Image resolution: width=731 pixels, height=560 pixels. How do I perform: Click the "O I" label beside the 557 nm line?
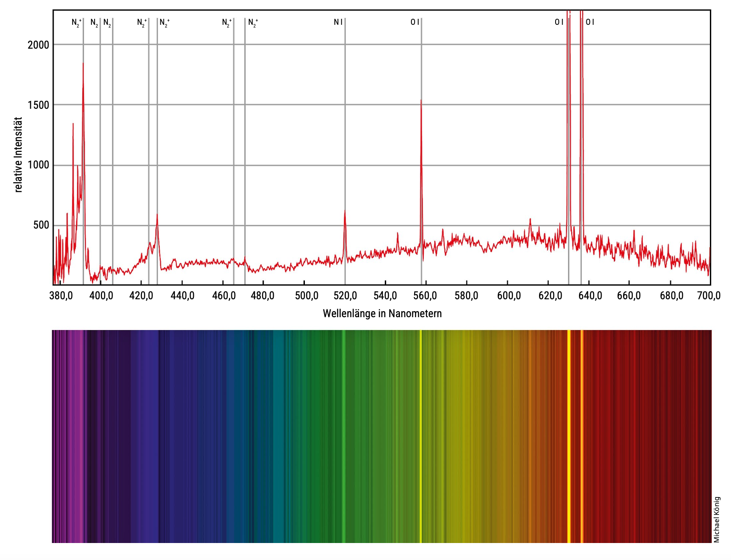(415, 22)
